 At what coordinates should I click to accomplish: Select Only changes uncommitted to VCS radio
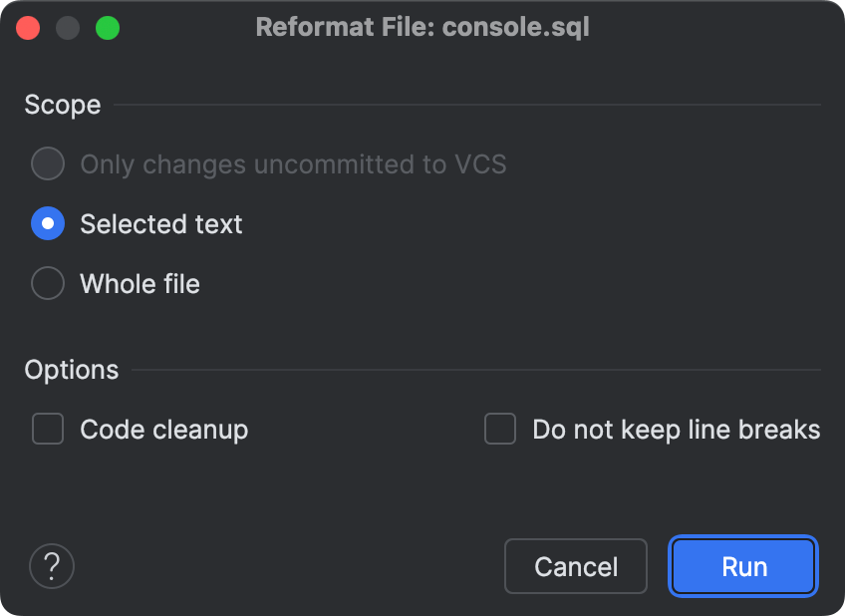pyautogui.click(x=48, y=163)
